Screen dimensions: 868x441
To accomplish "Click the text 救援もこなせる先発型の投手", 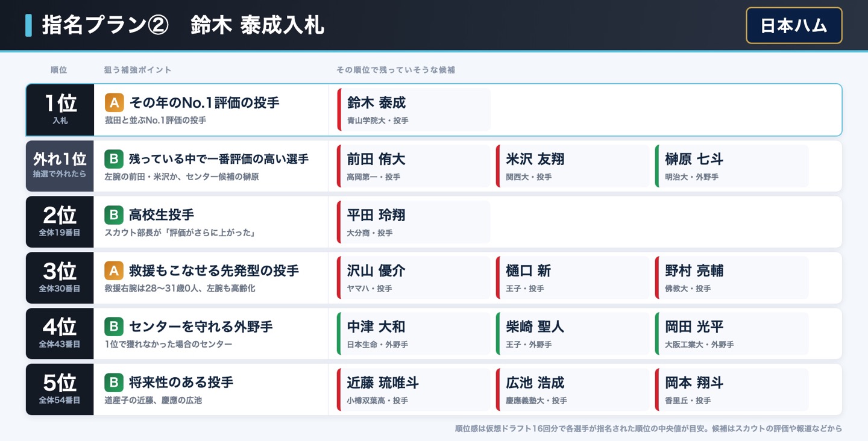I will 214,271.
